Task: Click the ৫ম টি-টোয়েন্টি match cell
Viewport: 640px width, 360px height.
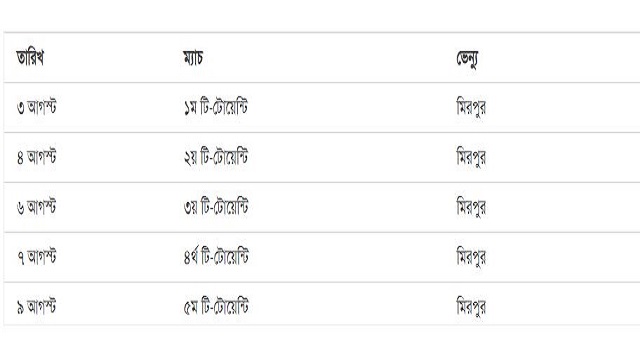Action: [x=216, y=307]
